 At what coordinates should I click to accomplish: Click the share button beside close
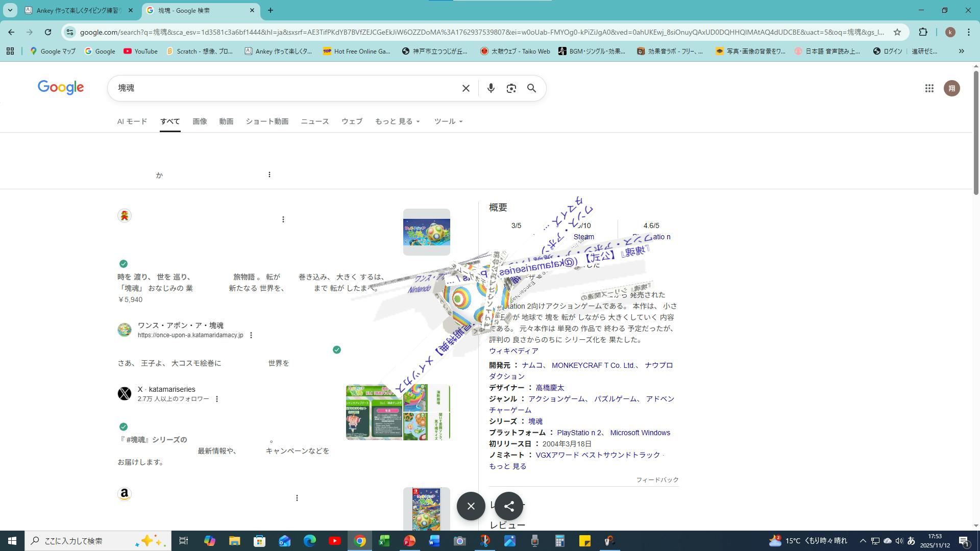pyautogui.click(x=509, y=506)
